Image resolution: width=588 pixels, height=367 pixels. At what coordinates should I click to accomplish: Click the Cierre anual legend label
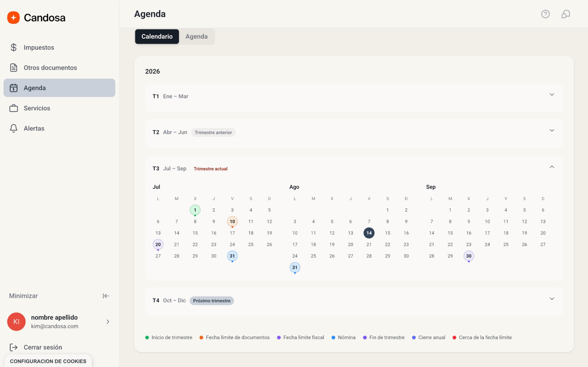(x=432, y=338)
